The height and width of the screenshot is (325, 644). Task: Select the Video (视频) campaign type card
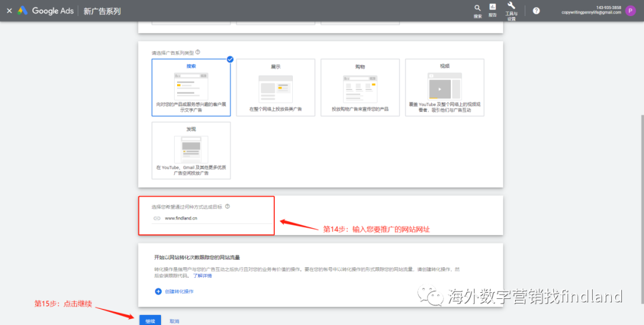[445, 88]
